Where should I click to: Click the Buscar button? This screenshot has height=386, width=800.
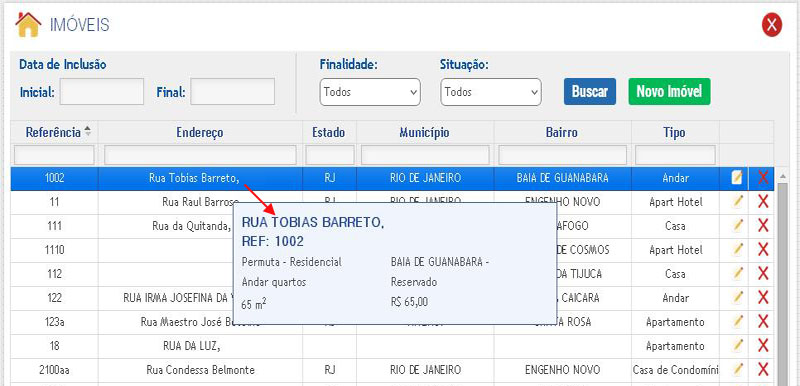[590, 92]
